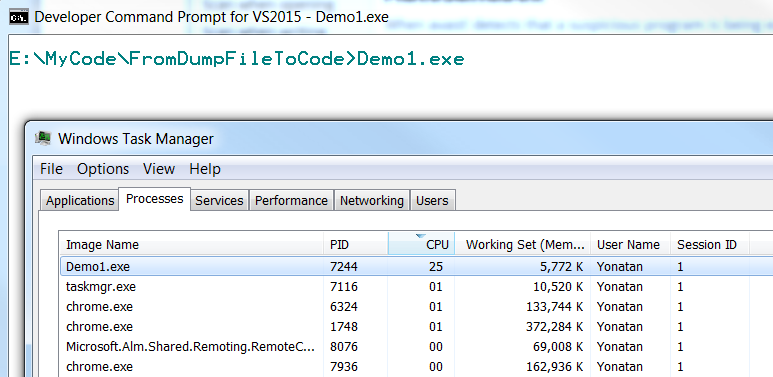Select chrome.exe with PID 7936
Viewport: 773px width, 377px height.
coord(417,367)
